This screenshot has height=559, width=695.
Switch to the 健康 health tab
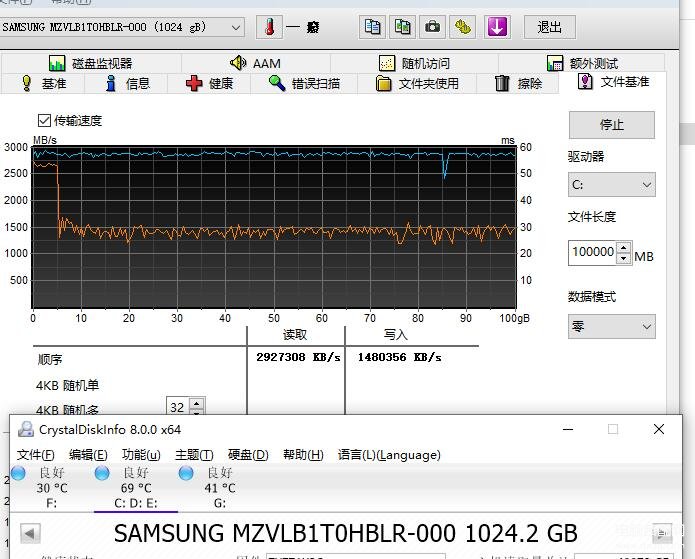click(x=209, y=83)
